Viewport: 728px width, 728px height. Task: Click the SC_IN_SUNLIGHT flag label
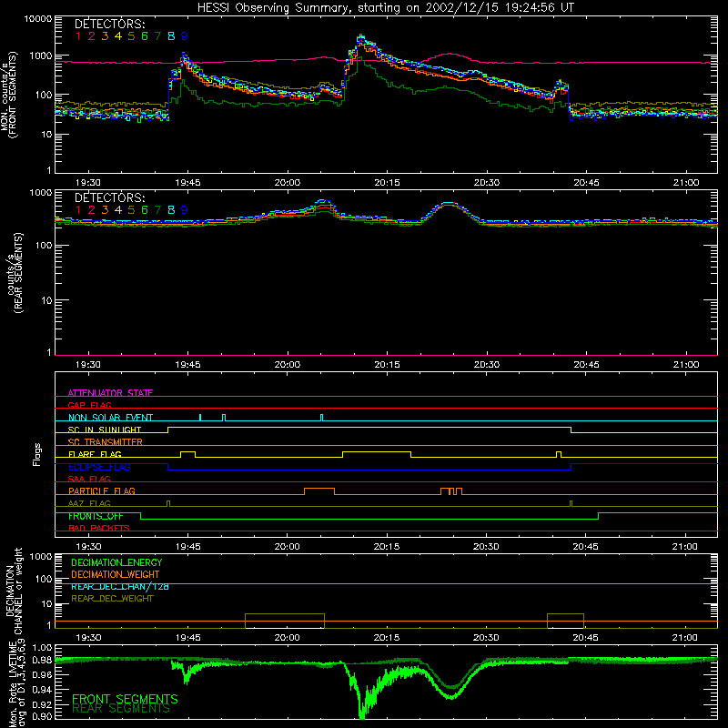click(x=105, y=430)
